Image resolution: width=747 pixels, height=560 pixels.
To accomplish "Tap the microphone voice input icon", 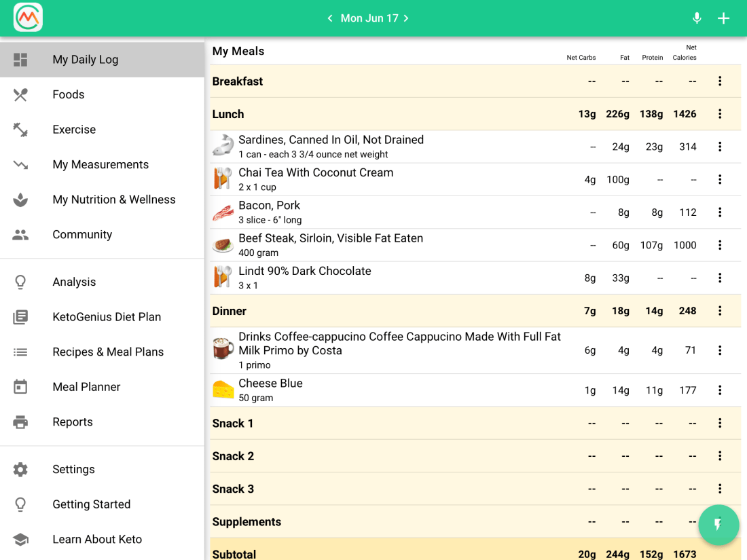I will point(697,18).
